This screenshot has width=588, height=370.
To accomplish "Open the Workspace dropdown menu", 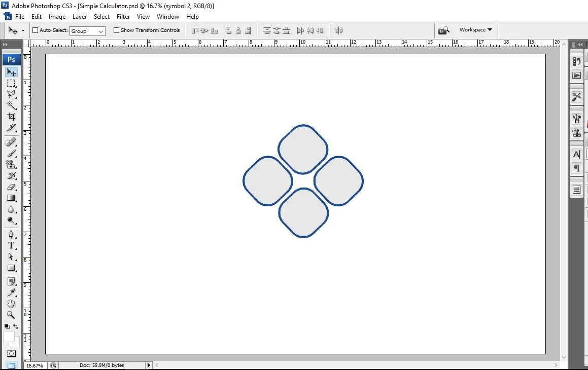I will [475, 30].
